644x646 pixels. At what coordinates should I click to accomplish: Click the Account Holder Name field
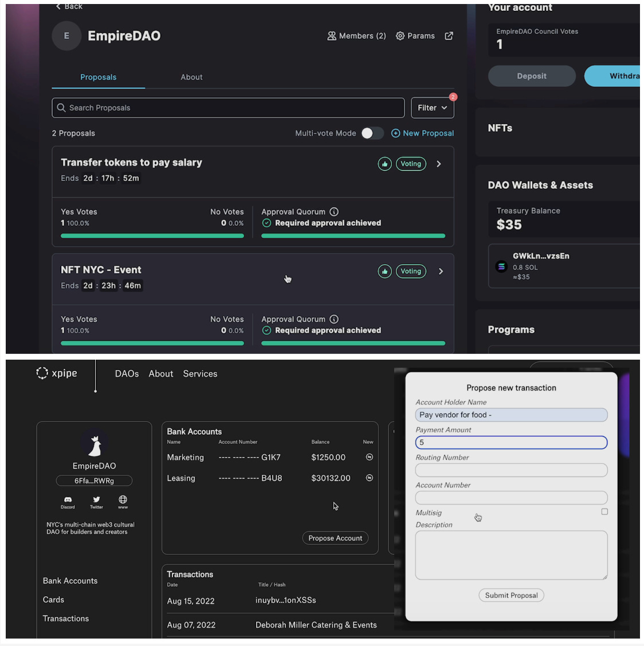511,415
